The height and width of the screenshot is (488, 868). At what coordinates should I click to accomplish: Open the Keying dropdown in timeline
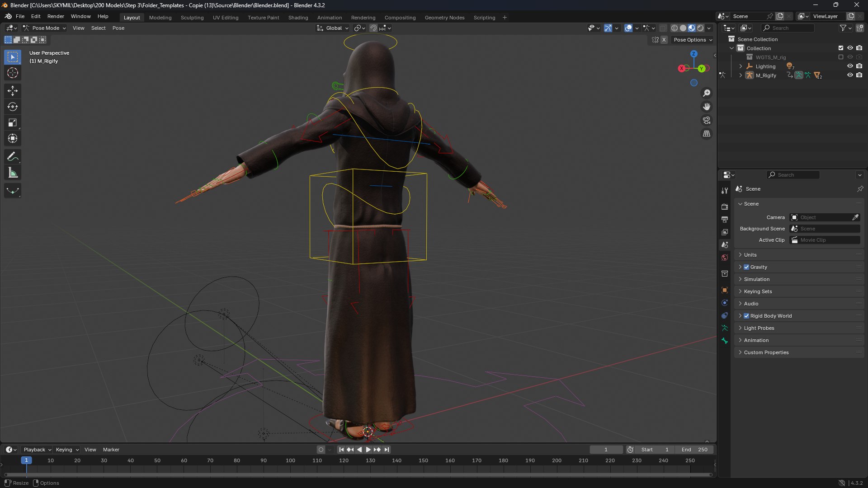(67, 450)
